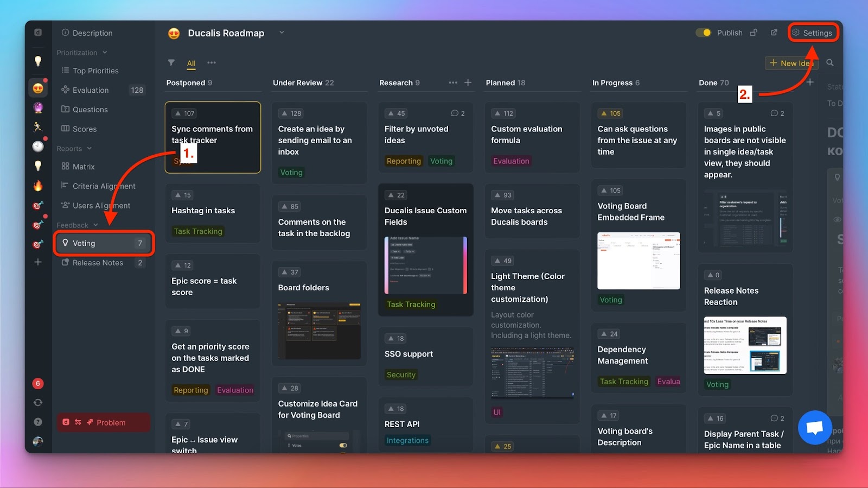The width and height of the screenshot is (868, 488).
Task: Click the filter funnel icon
Action: point(171,62)
